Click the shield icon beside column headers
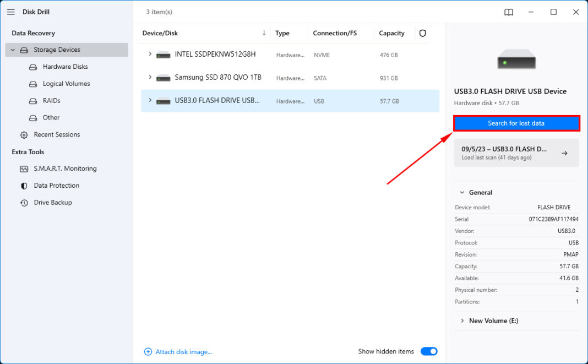588x364 pixels. (422, 33)
